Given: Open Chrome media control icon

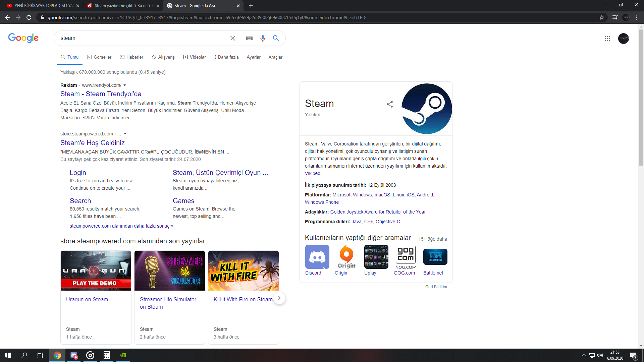Looking at the screenshot, I should 615,17.
